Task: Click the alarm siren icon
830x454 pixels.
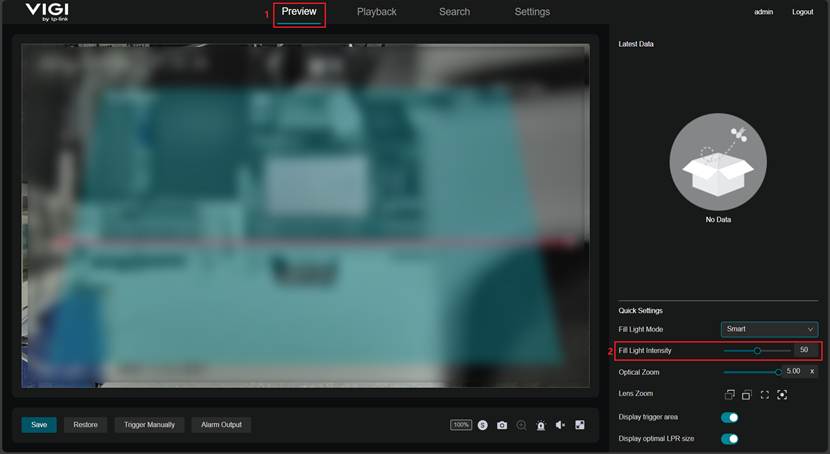Action: (x=541, y=425)
